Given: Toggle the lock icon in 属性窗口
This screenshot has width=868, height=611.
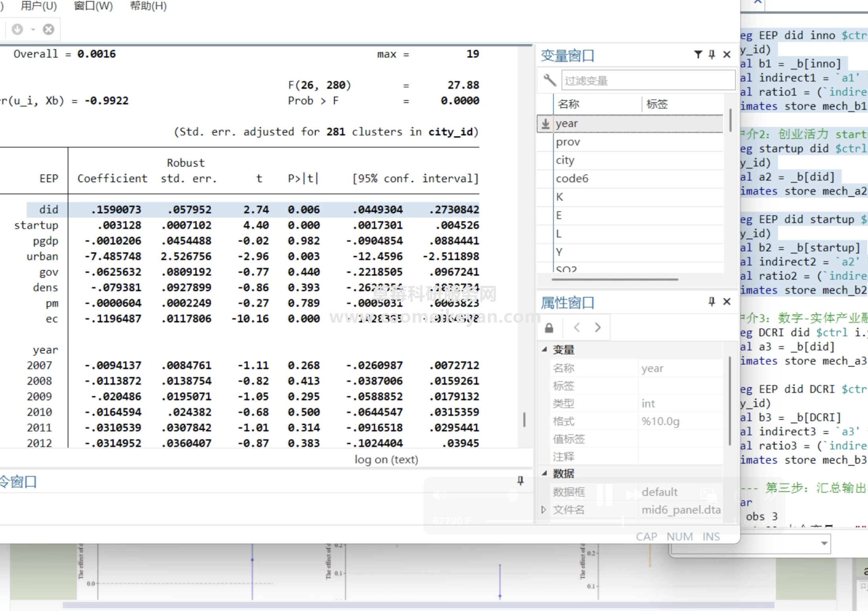Looking at the screenshot, I should pos(549,328).
